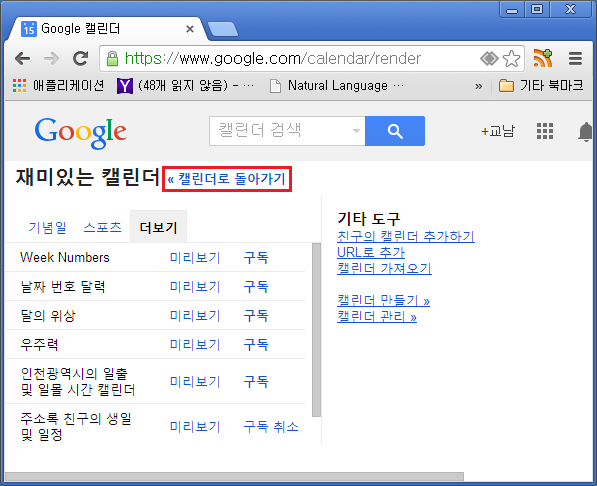Preview the 날짜 번호 달력 calendar

(x=195, y=287)
